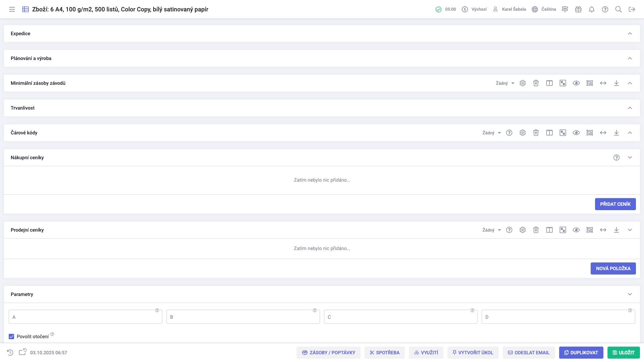Image resolution: width=644 pixels, height=362 pixels.
Task: Click the logout icon in header
Action: [632, 9]
